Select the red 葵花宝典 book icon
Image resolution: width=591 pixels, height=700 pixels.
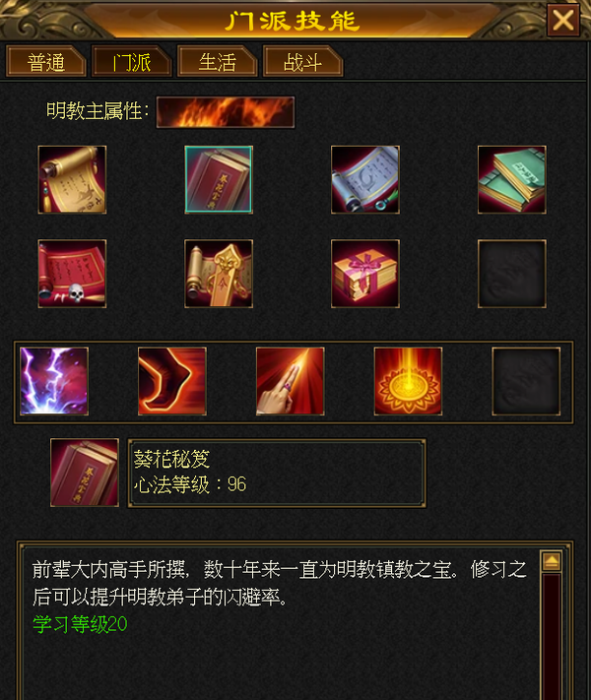coord(219,179)
